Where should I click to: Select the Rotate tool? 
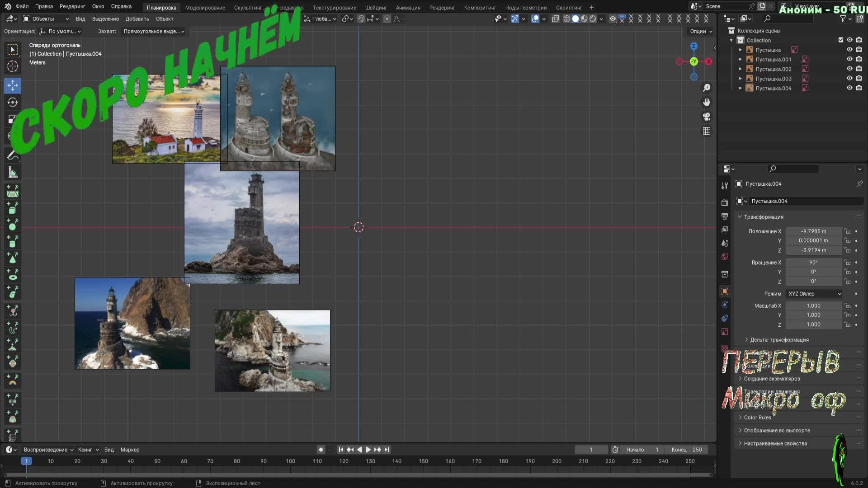[13, 103]
